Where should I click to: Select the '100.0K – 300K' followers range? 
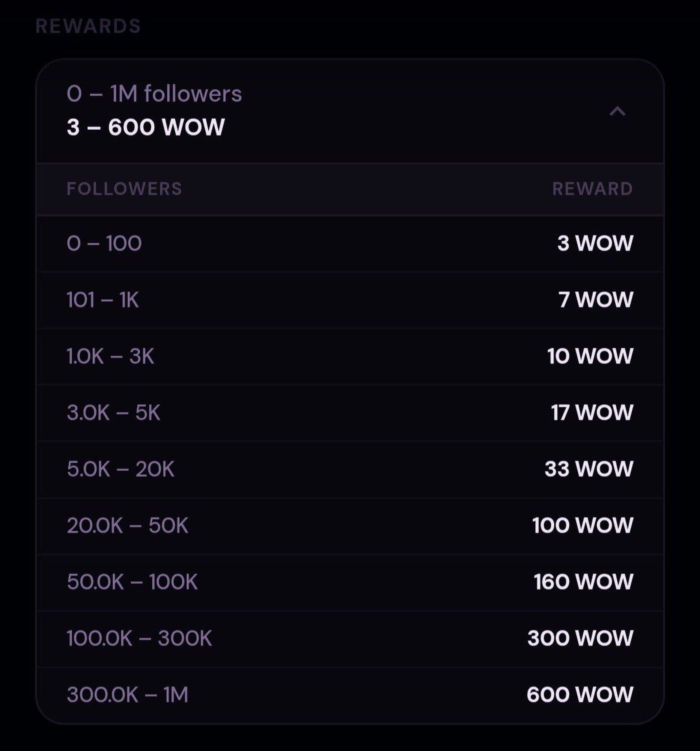[139, 638]
